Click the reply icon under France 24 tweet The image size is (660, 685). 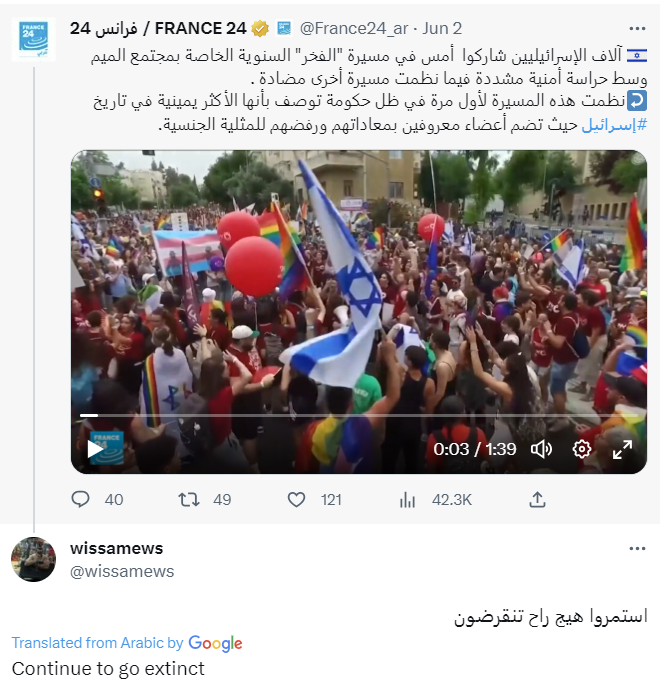(x=80, y=499)
